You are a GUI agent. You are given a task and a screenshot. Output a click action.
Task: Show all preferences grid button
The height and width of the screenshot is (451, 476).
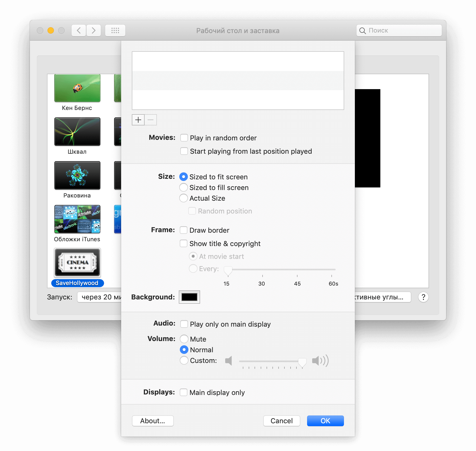tap(115, 30)
